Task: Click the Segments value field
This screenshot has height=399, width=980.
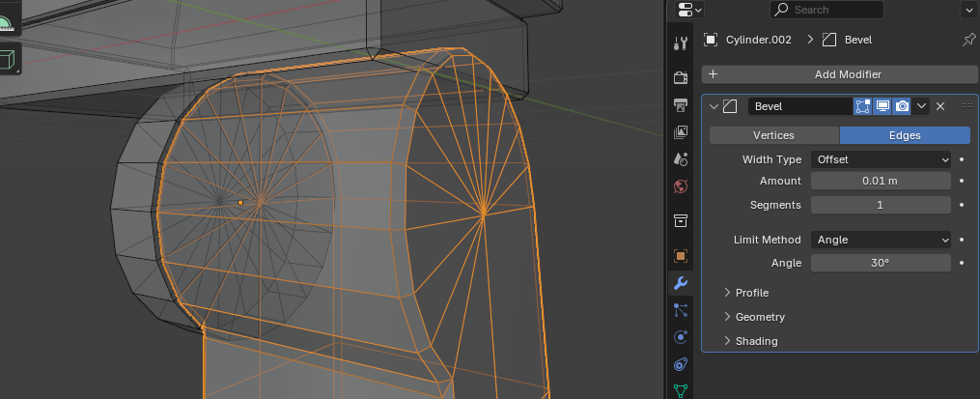Action: 881,205
